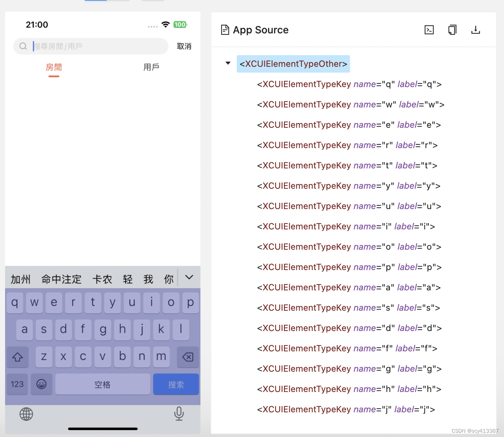Tap the p key on the keyboard
504x437 pixels.
(191, 303)
